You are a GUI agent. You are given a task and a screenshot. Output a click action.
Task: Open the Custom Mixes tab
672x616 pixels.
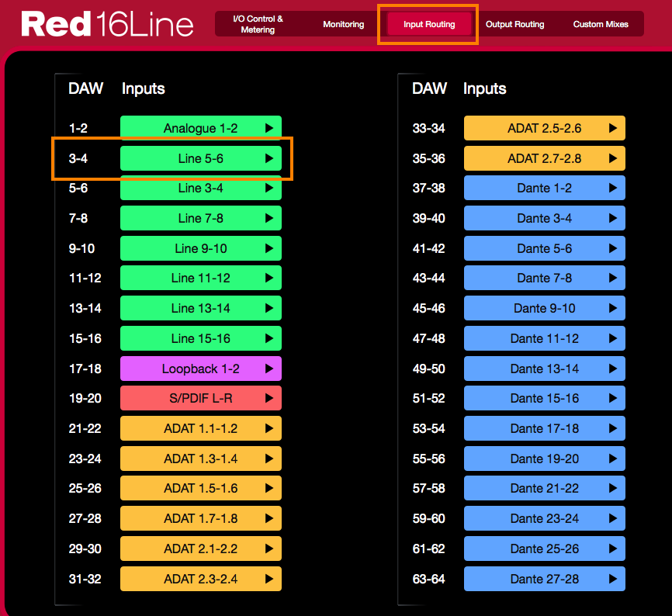point(601,24)
